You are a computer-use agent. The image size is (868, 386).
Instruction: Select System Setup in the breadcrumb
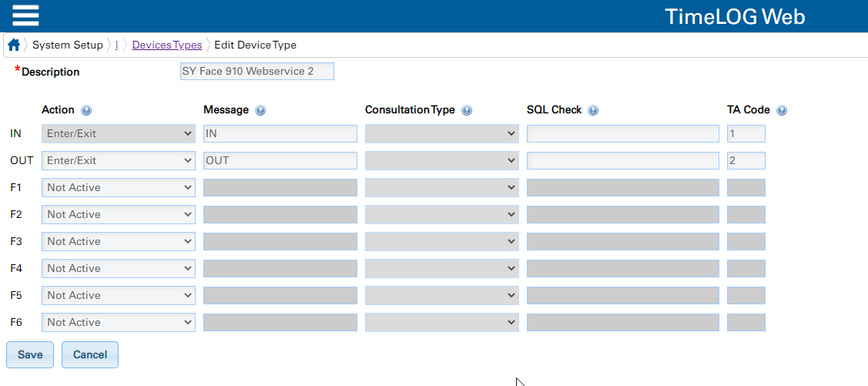click(x=68, y=45)
